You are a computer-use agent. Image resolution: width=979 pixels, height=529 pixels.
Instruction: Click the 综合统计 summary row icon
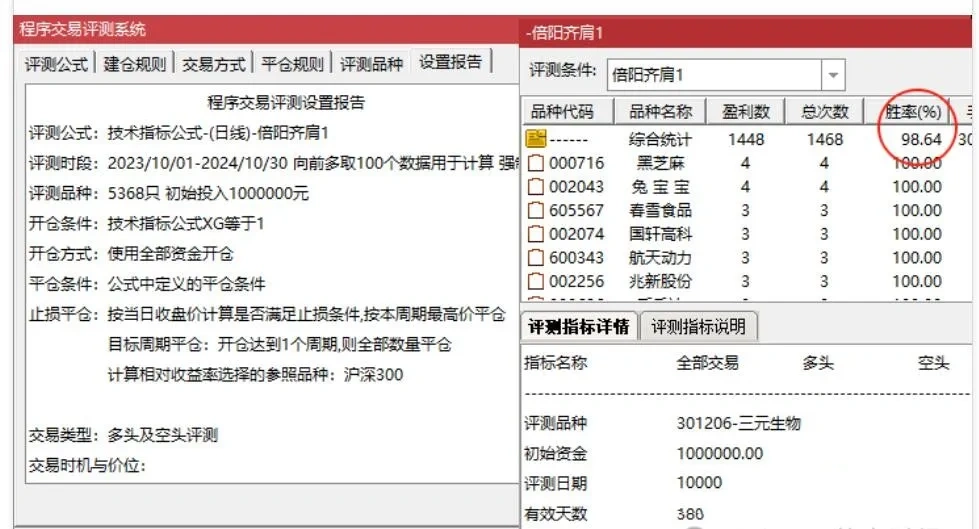click(x=536, y=139)
